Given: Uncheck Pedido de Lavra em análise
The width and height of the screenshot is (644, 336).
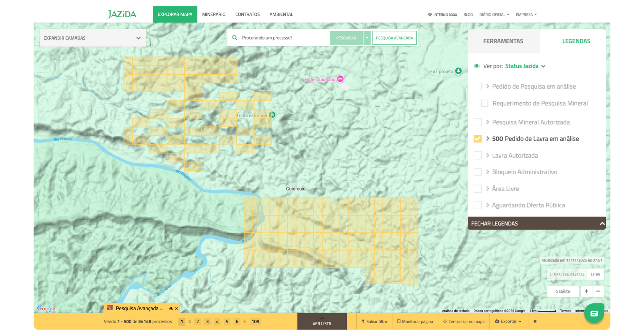Looking at the screenshot, I should pyautogui.click(x=478, y=139).
